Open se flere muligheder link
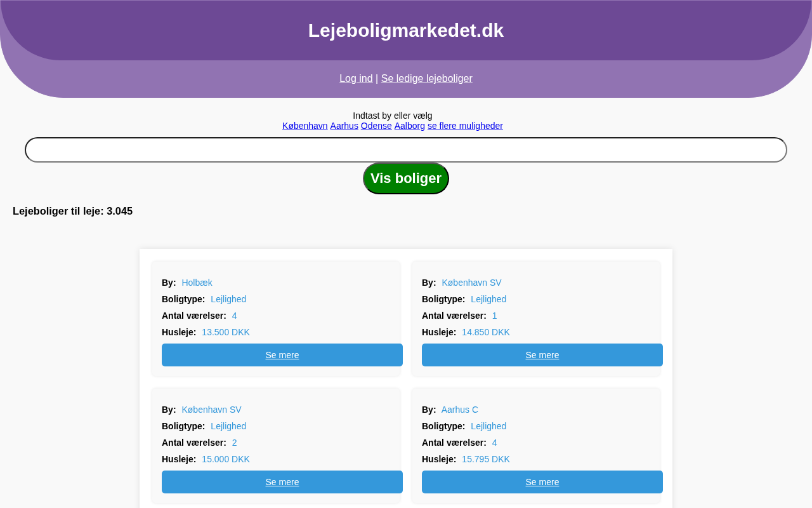This screenshot has height=508, width=812. click(465, 126)
